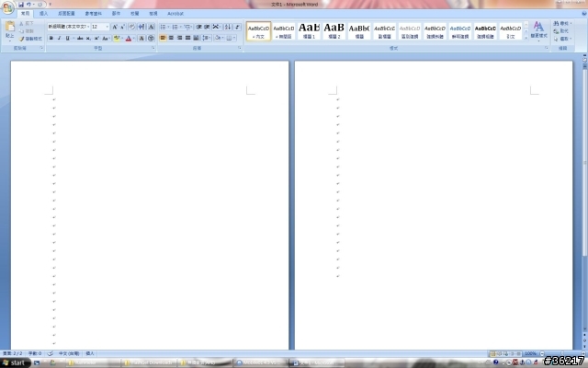The height and width of the screenshot is (368, 588).
Task: Grow the font size
Action: pos(115,27)
